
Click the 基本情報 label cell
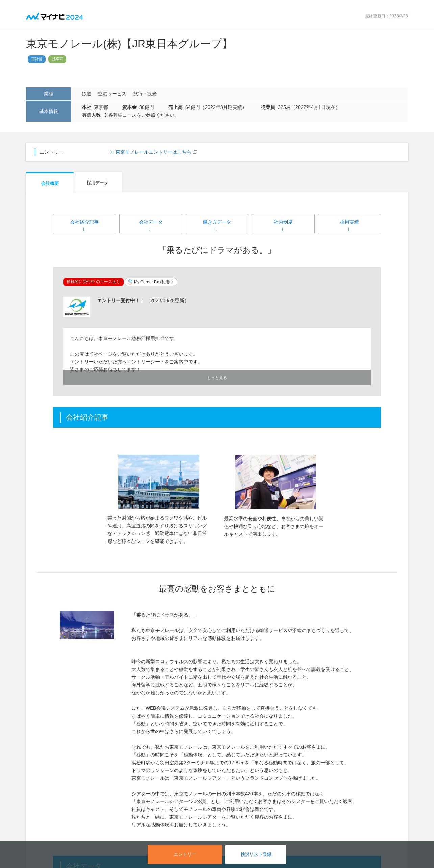point(48,111)
